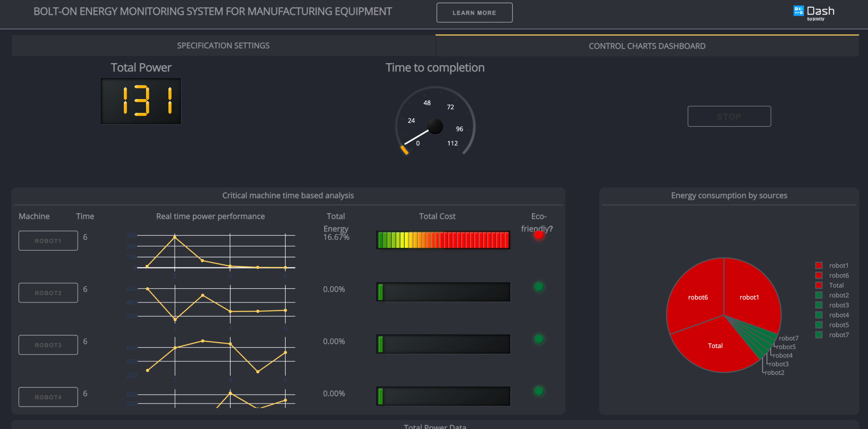Click the Dash by Plotly logo
Viewport: 868px width, 429px height.
(814, 13)
